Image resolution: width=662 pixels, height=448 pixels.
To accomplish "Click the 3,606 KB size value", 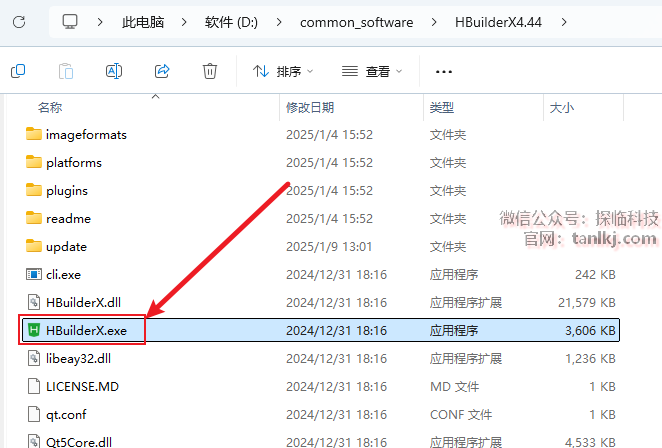I will pyautogui.click(x=590, y=331).
